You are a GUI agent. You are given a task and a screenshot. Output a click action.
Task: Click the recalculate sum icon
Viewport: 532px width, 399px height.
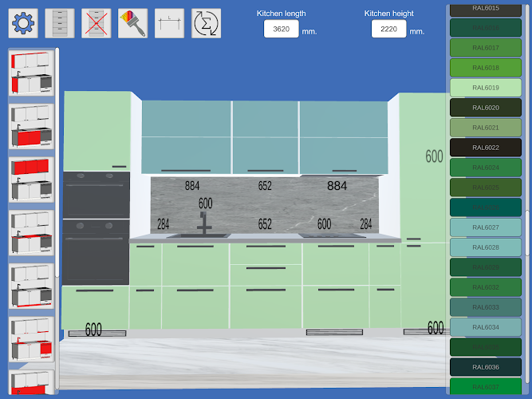tap(207, 23)
